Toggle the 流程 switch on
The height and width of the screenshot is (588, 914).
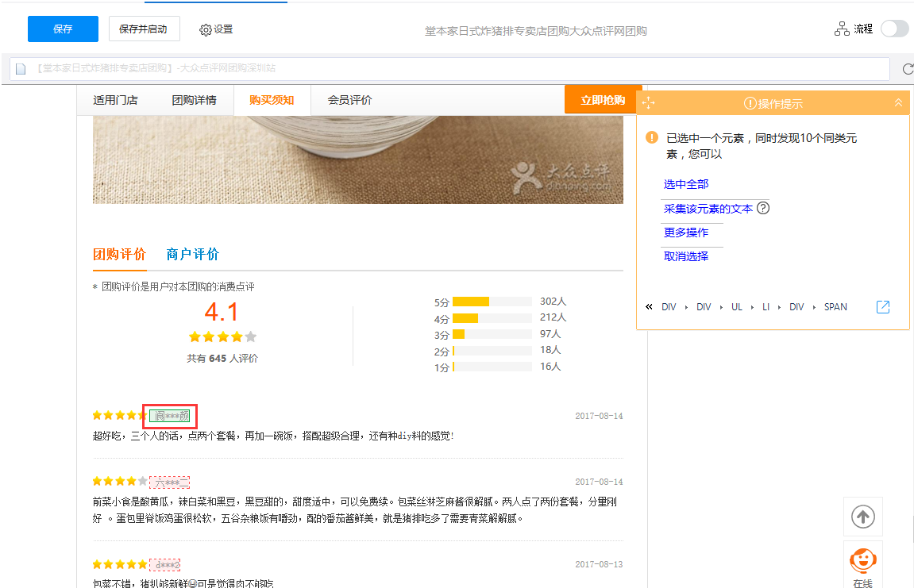tap(895, 29)
